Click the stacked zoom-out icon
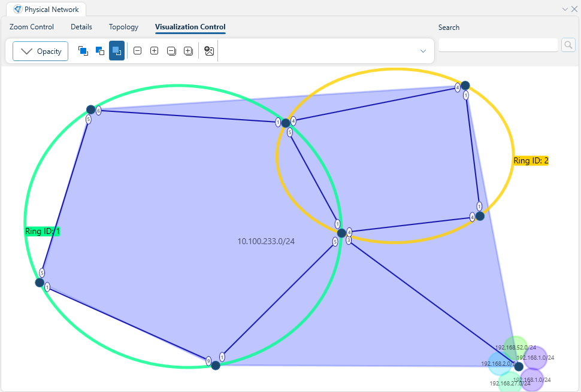The image size is (581, 392). coord(171,51)
